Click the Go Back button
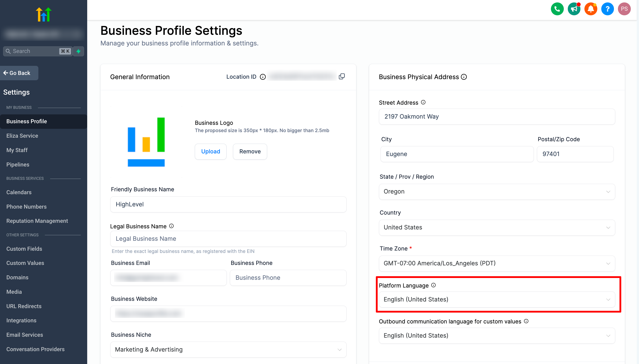This screenshot has height=364, width=639. point(19,73)
